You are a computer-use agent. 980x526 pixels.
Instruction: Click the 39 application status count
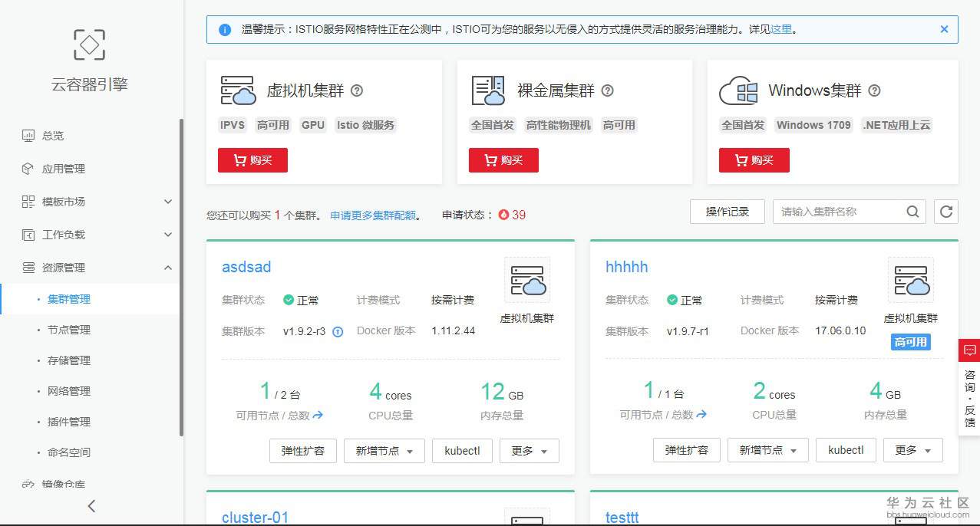(x=519, y=215)
